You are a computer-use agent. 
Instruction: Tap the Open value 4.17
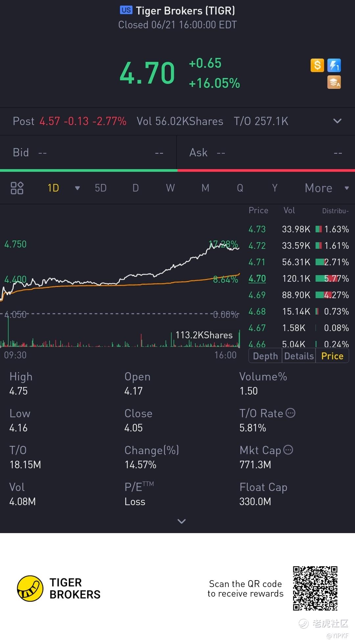pos(133,391)
